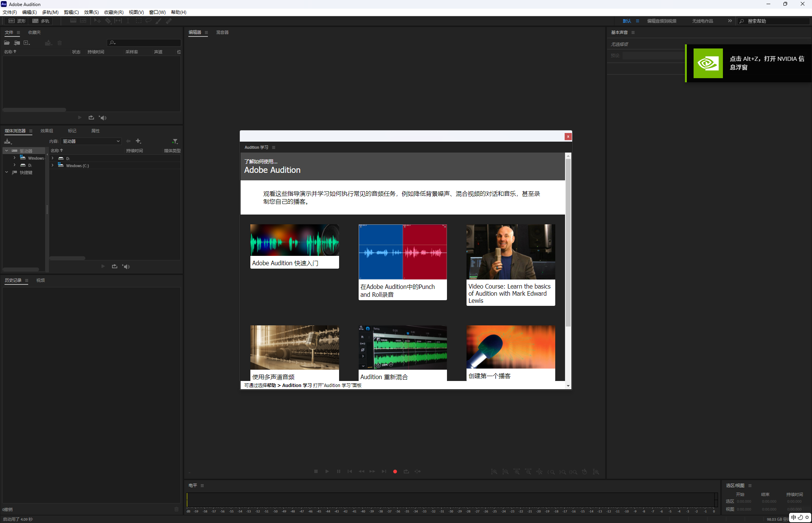
Task: Collapse 驱动器 tree node
Action: [6, 151]
